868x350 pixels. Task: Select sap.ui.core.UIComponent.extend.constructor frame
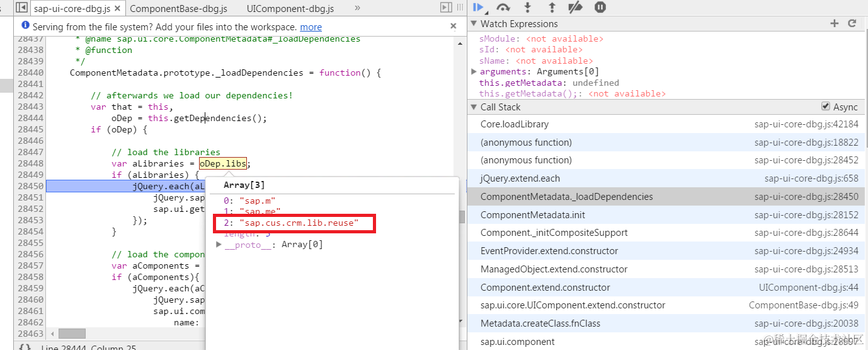[x=668, y=305]
